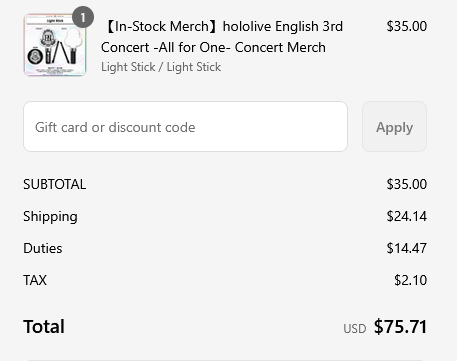Click the USD currency indicator
457x361 pixels.
point(355,329)
